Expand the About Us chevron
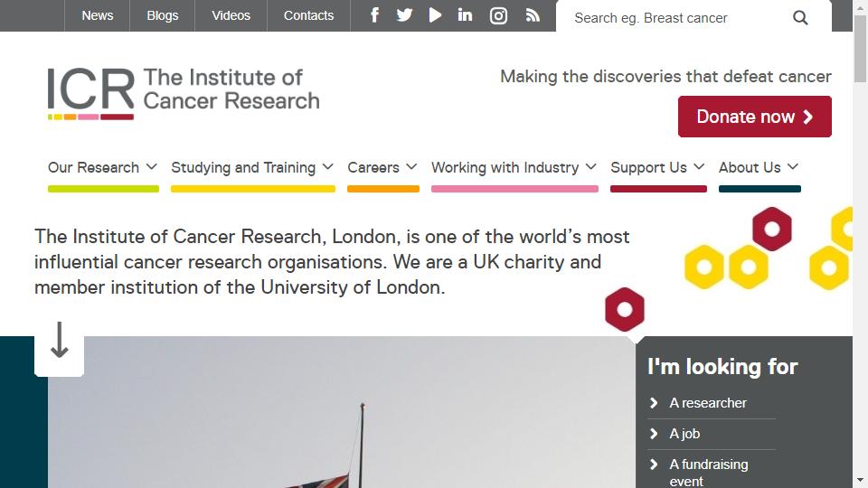Screen dimensions: 868x488 (793, 166)
